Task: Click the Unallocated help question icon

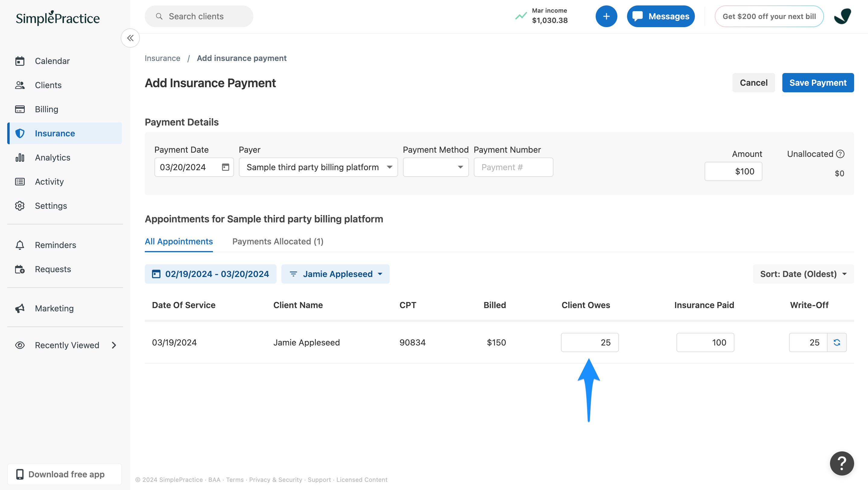Action: (x=840, y=154)
